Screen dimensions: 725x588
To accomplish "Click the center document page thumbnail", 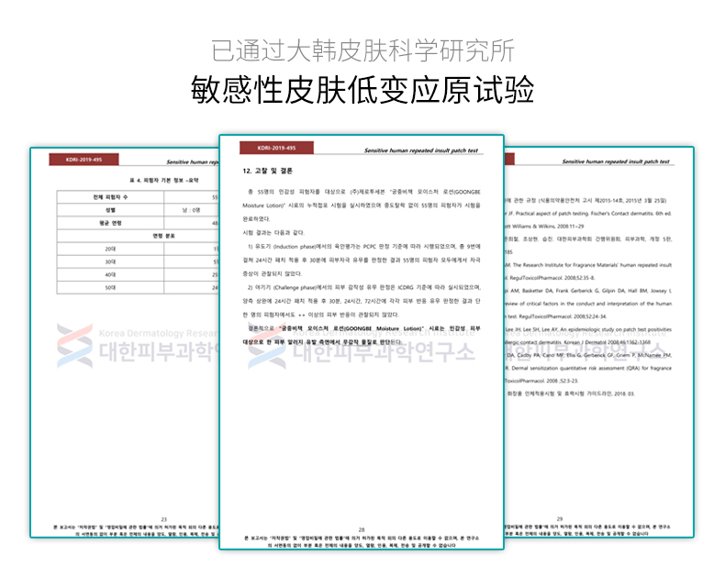I will [x=362, y=342].
